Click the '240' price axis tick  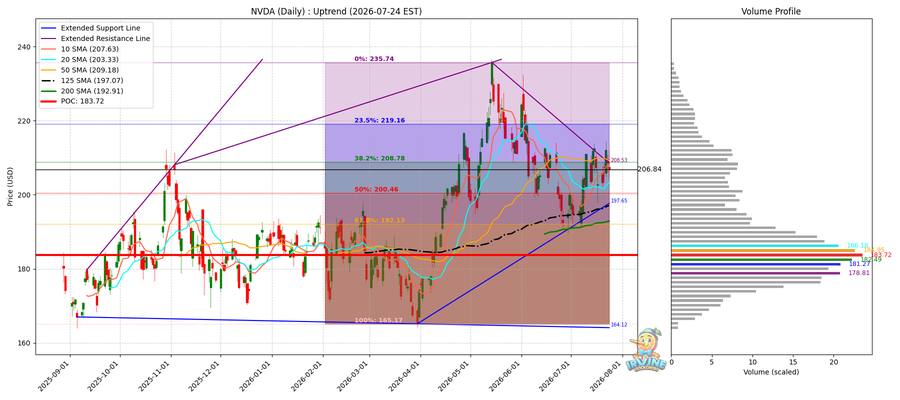(24, 46)
